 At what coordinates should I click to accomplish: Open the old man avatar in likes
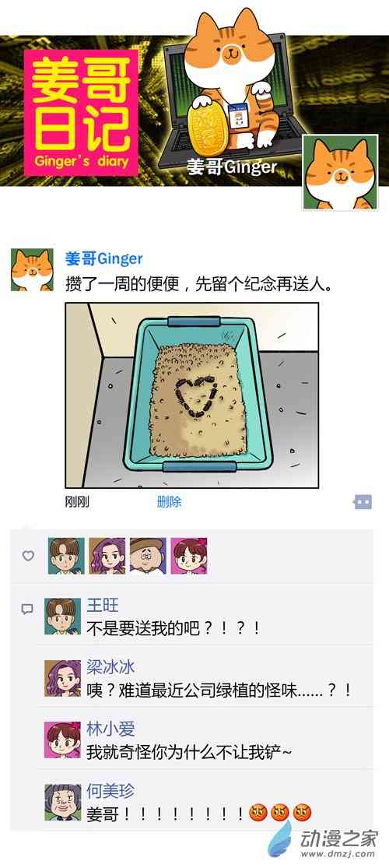[x=149, y=556]
